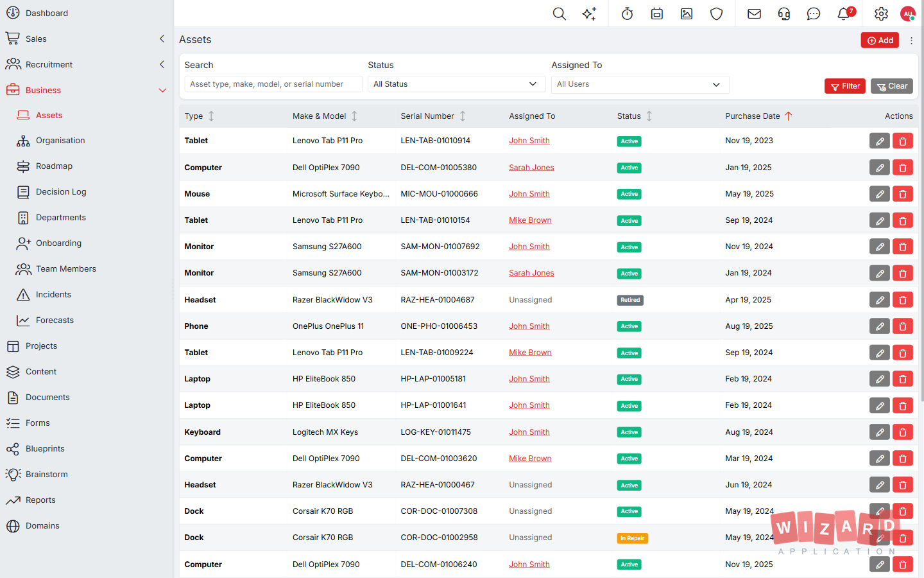Delete the ONE-PHO-01006453 phone asset
Screen dimensions: 924x578
(903, 326)
